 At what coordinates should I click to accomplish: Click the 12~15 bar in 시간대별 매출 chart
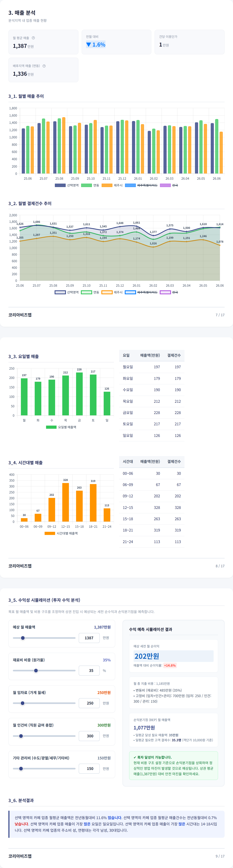pyautogui.click(x=66, y=502)
